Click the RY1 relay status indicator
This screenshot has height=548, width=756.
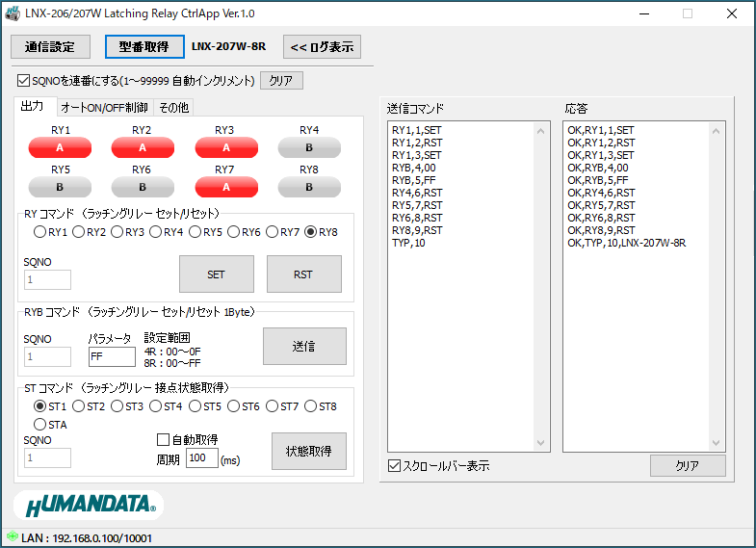[x=60, y=147]
